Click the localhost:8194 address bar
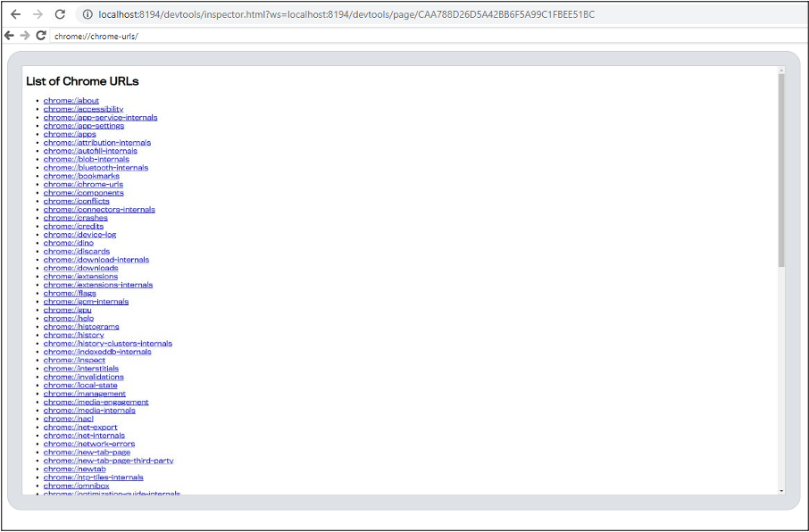 [444, 14]
